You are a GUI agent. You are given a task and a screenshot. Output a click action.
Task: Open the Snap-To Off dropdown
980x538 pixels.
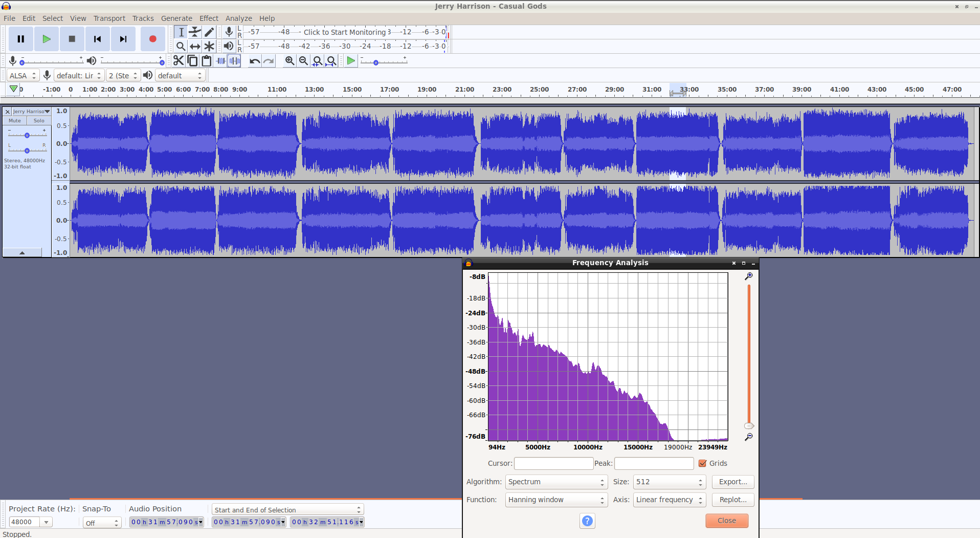click(102, 523)
